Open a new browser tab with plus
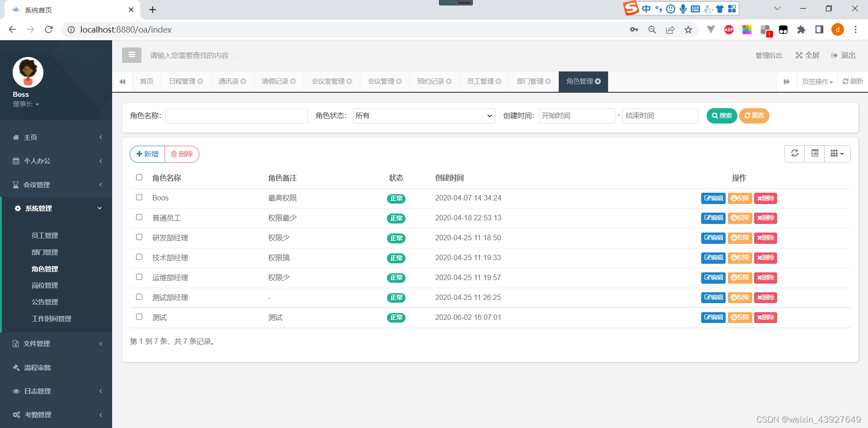Image resolution: width=868 pixels, height=428 pixels. [x=153, y=10]
